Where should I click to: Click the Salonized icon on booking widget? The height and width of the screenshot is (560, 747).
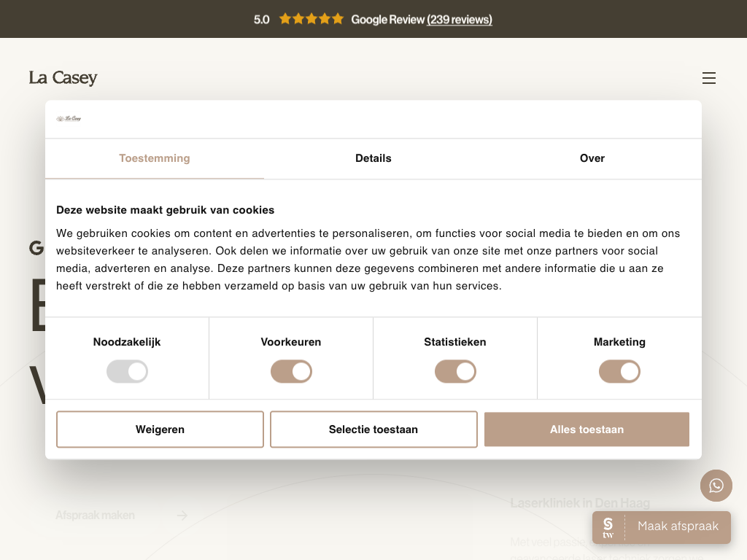[x=608, y=527]
